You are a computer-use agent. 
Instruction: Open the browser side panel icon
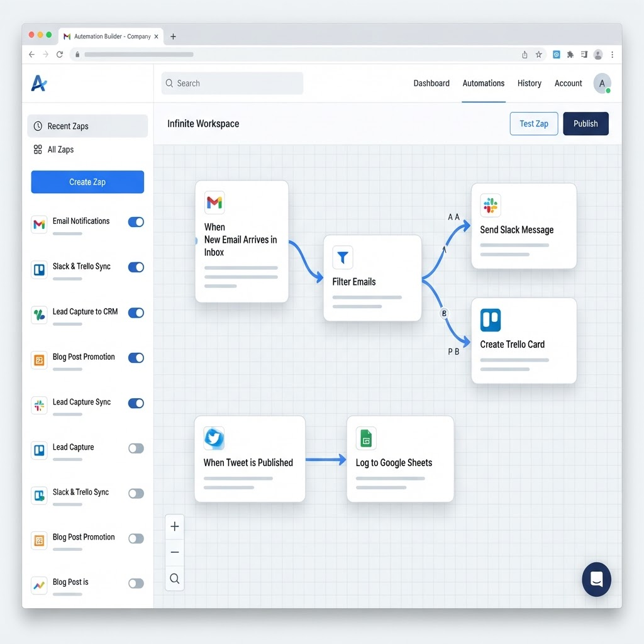click(x=584, y=55)
